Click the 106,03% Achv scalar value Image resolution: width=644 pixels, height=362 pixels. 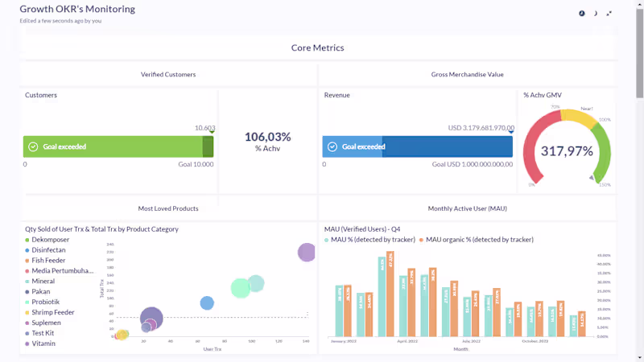click(x=268, y=137)
